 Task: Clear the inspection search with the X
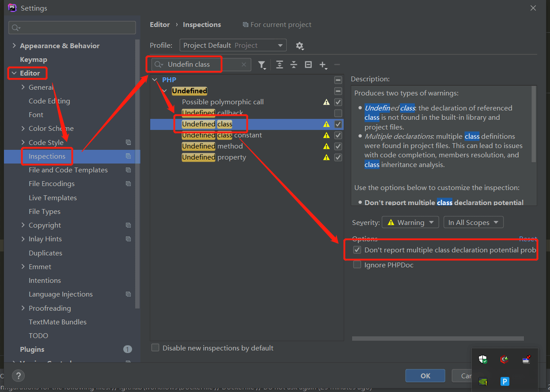pyautogui.click(x=243, y=65)
